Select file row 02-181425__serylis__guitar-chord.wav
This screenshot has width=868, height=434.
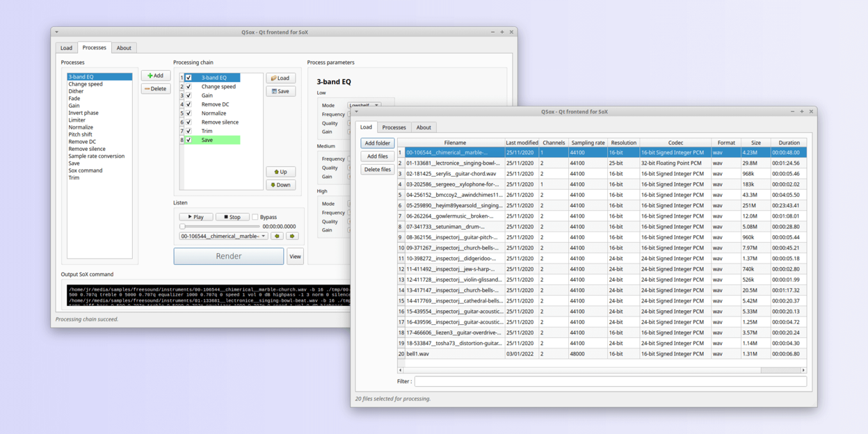pyautogui.click(x=602, y=174)
